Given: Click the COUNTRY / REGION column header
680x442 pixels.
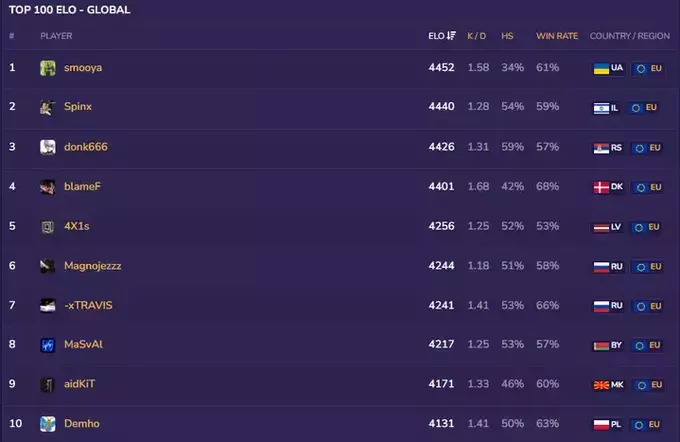Looking at the screenshot, I should point(629,36).
